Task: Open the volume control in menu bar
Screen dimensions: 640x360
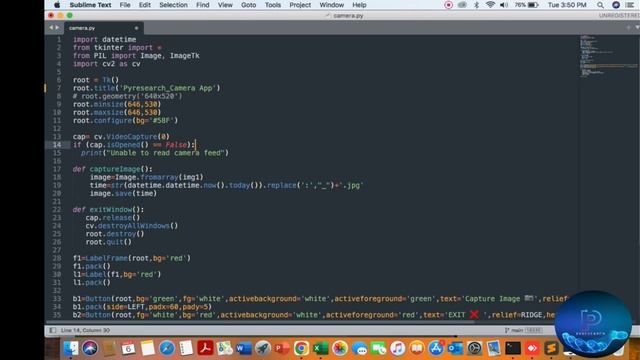Action: tap(504, 5)
